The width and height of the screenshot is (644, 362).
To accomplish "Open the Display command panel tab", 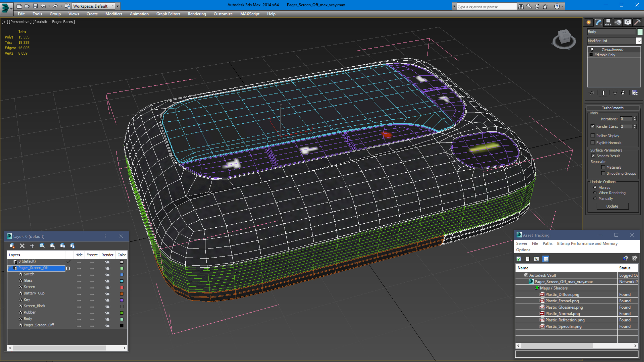I will [628, 23].
